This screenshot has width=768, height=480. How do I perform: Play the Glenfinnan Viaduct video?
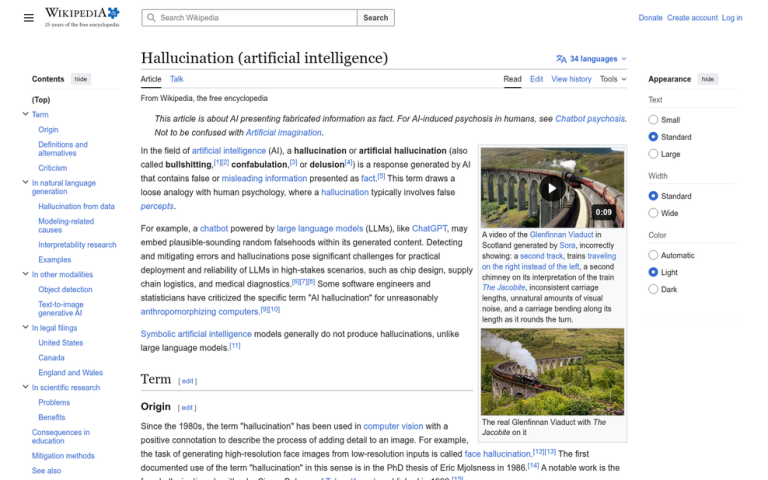pos(552,188)
